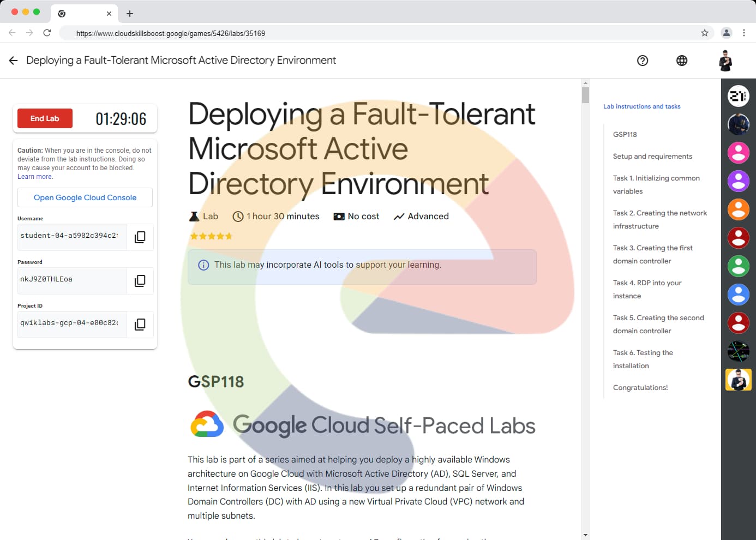Click the 01:29:06 lab timer
Image resolution: width=756 pixels, height=540 pixels.
pyautogui.click(x=121, y=118)
